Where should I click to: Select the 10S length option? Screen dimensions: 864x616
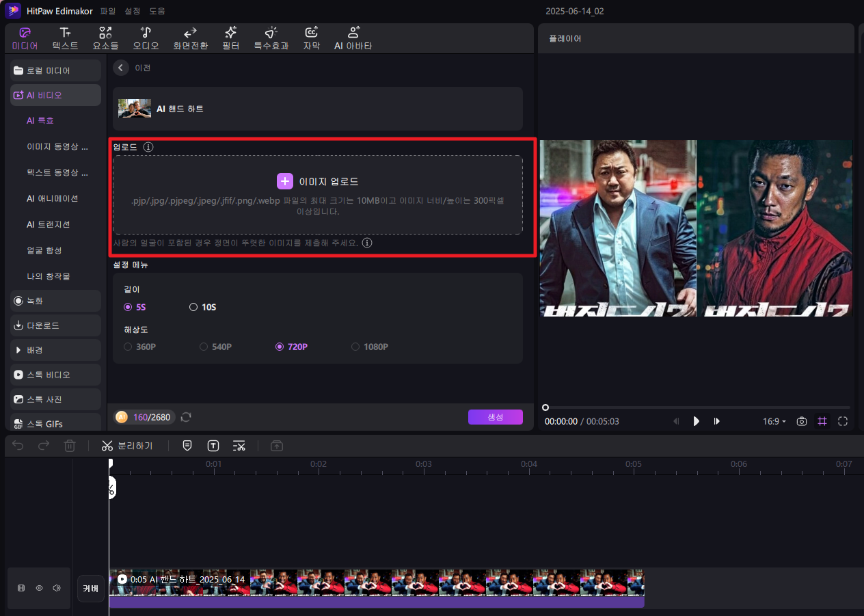pyautogui.click(x=202, y=307)
